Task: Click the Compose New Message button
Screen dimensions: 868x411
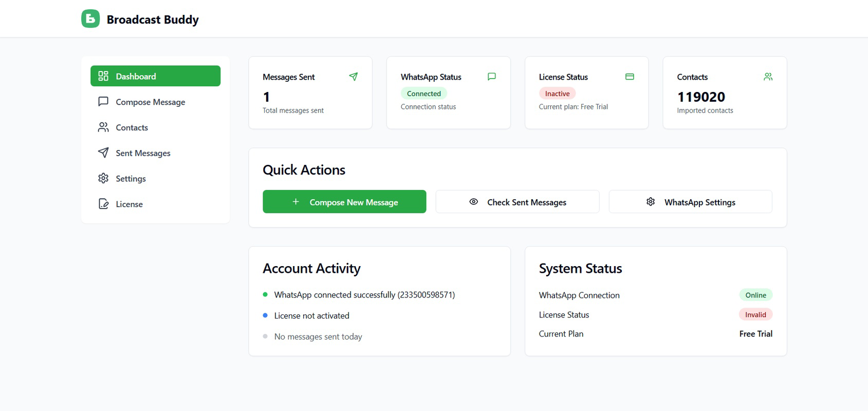Action: 344,201
